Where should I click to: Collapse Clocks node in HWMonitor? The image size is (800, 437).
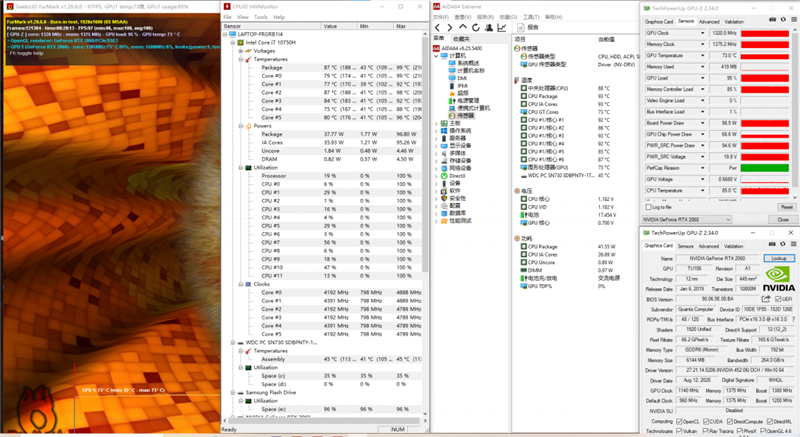click(241, 284)
